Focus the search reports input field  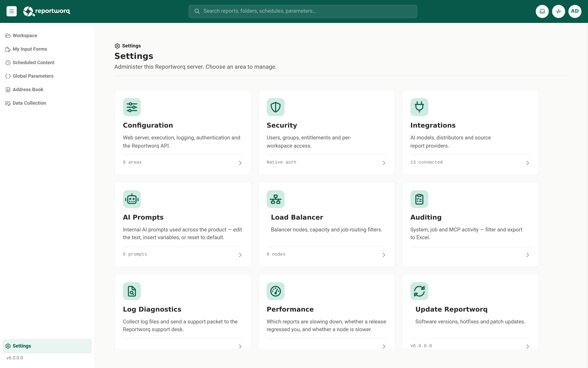tap(303, 11)
